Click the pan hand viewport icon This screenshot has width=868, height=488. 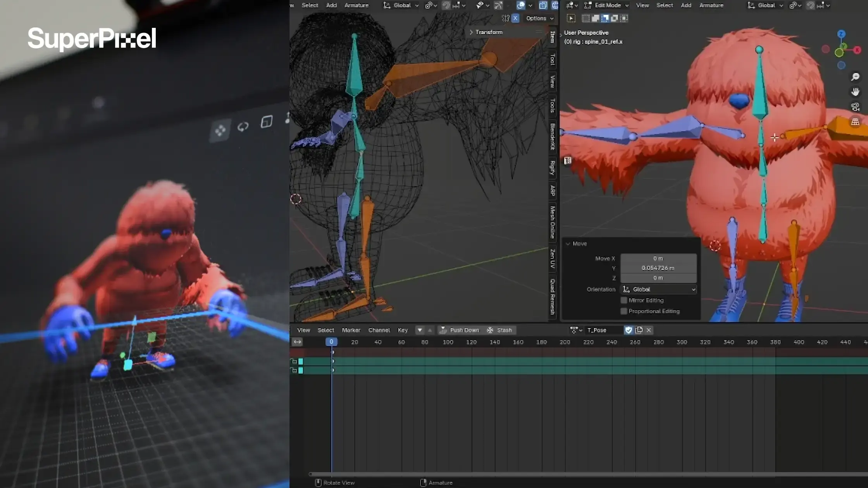[855, 92]
